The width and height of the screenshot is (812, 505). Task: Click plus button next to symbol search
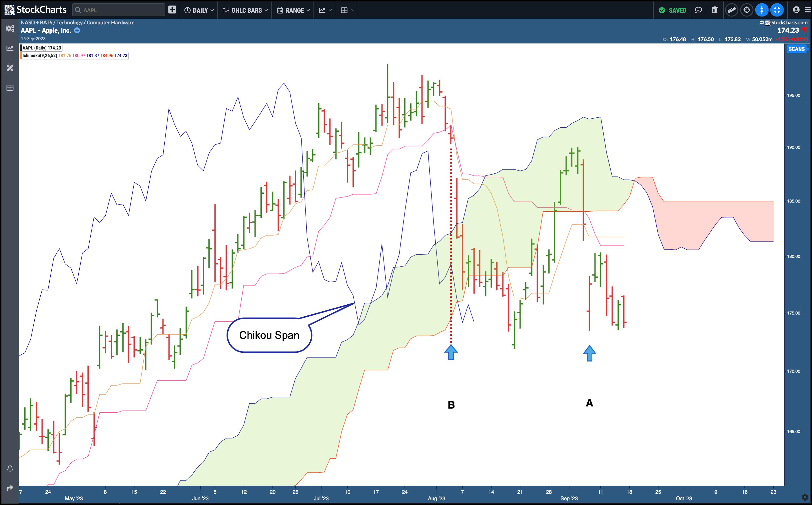172,10
